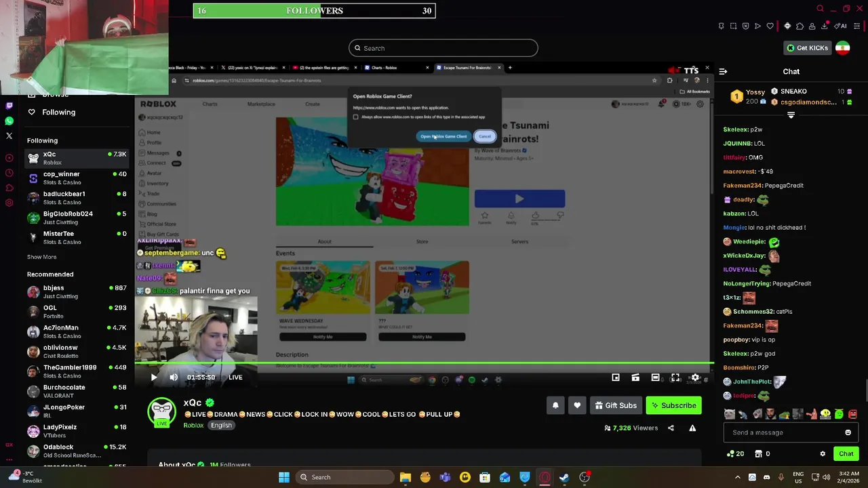Open the downloads icon in toolbar
This screenshot has height=488, width=868.
click(x=824, y=26)
